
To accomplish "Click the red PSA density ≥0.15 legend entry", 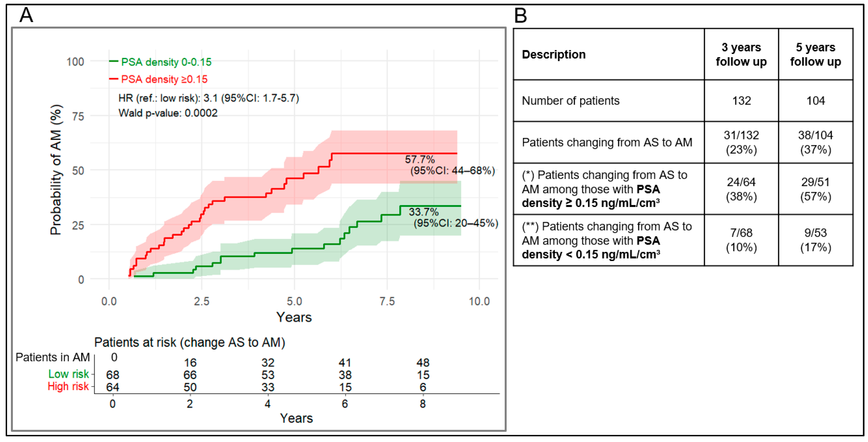I will (x=158, y=79).
